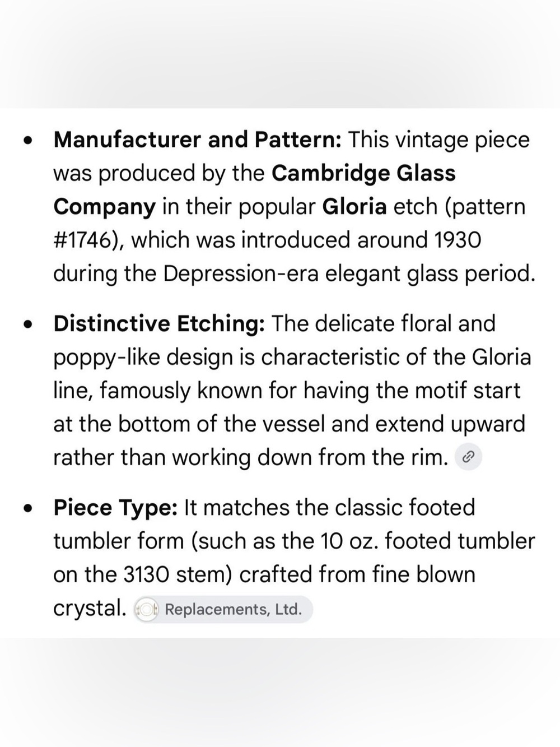Viewport: 560px width, 747px height.
Task: Click the bold word "Gloria"
Action: [354, 207]
